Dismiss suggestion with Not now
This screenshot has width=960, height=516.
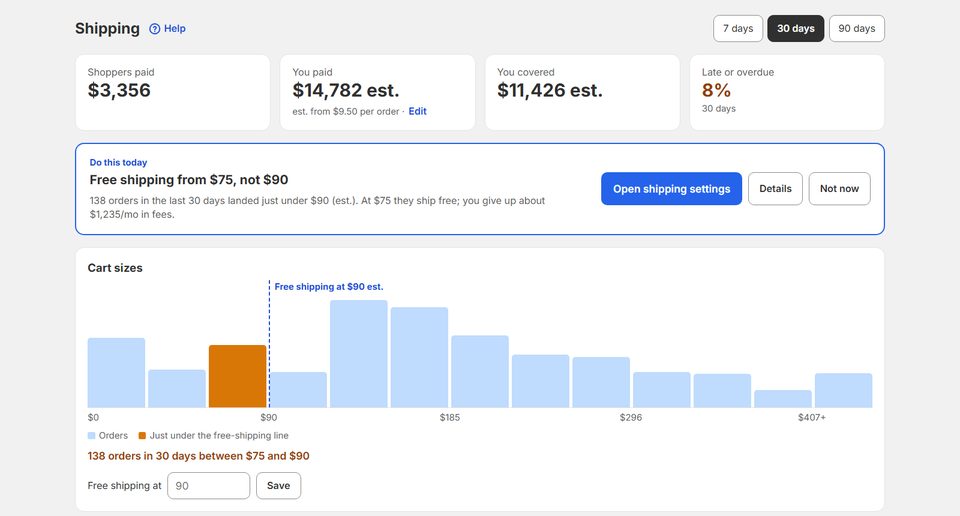[x=839, y=189]
